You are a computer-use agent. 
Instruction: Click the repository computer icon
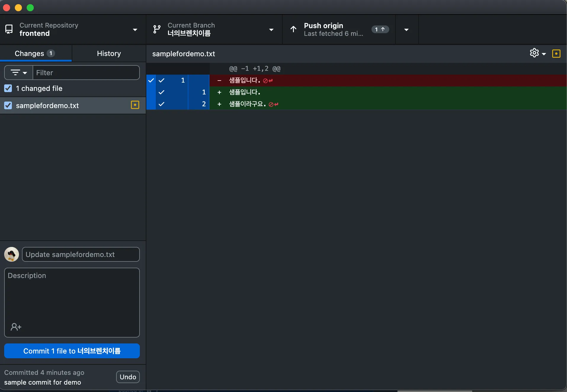[9, 29]
